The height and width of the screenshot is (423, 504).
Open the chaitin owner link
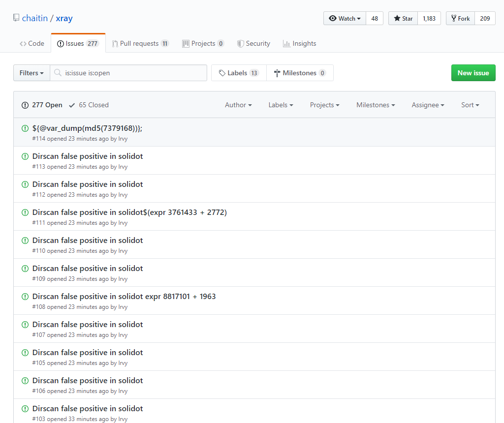(35, 18)
